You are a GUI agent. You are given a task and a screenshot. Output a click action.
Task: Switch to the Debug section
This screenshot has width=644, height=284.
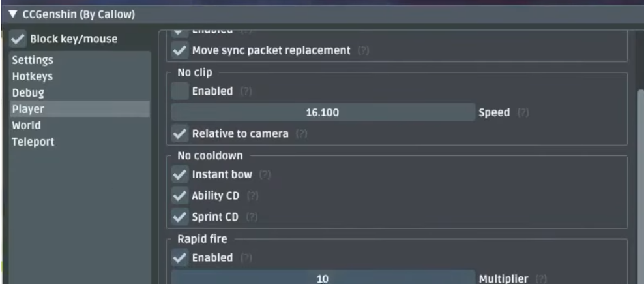click(28, 93)
